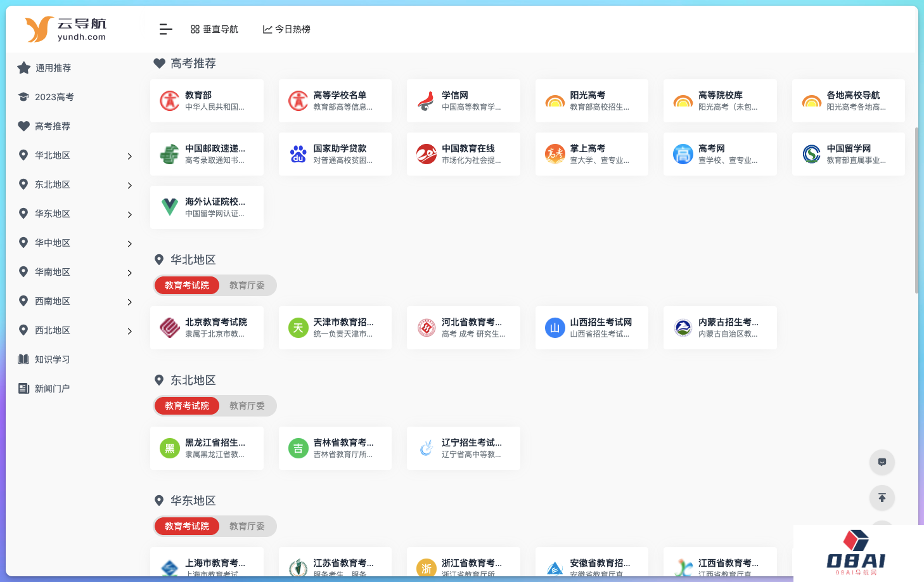
Task: Toggle the sidebar collapse hamburger icon
Action: pyautogui.click(x=165, y=29)
